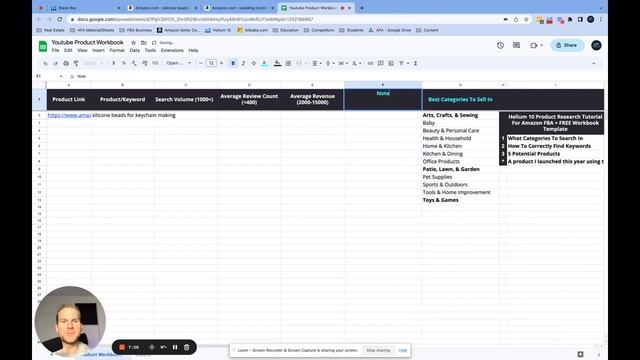Screen dimensions: 640x360
Task: Toggle the Strikethrough formatting button
Action: click(x=253, y=63)
